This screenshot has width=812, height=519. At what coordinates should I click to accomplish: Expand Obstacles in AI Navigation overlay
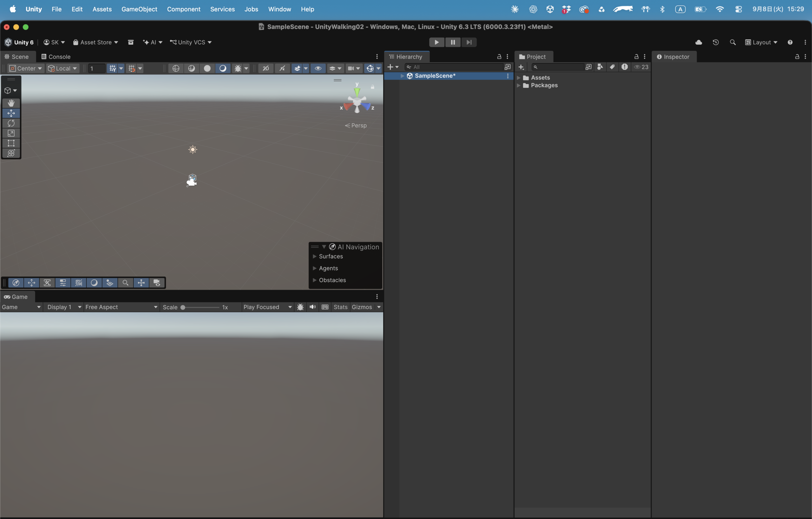(315, 280)
